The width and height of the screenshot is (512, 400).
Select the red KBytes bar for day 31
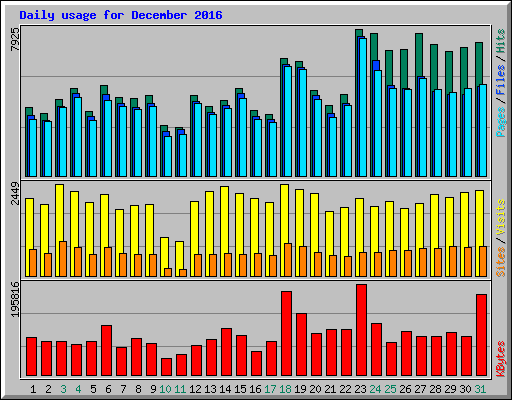click(481, 335)
